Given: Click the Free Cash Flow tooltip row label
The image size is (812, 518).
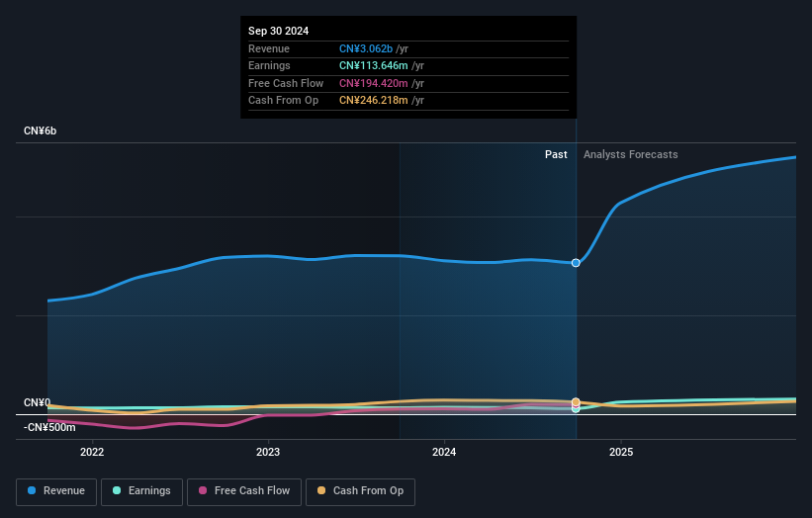Looking at the screenshot, I should coord(286,83).
